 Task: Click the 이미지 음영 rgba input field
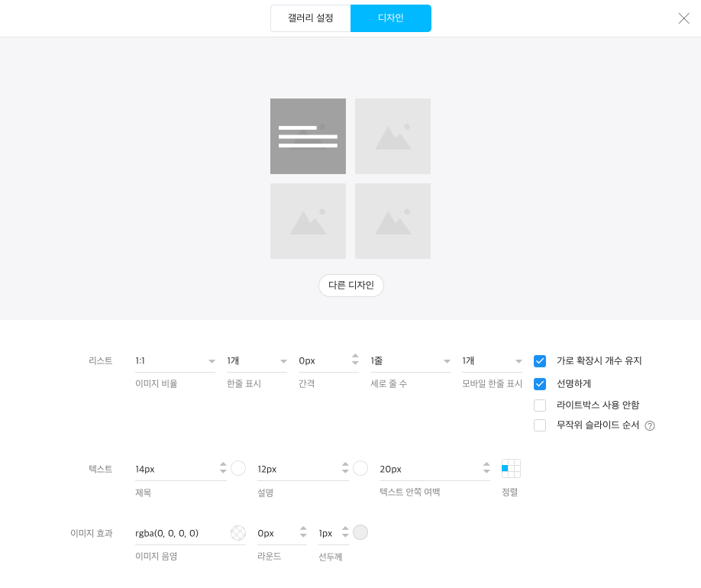182,533
